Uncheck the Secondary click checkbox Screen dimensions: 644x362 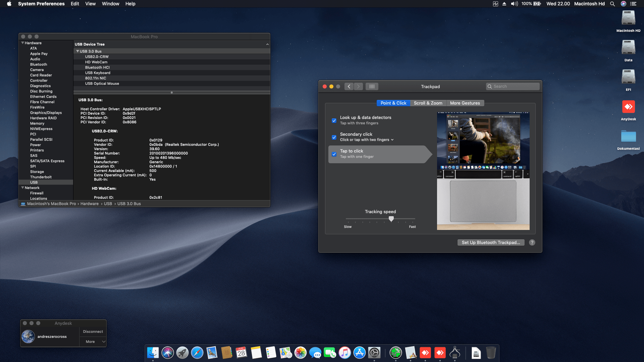(x=334, y=137)
